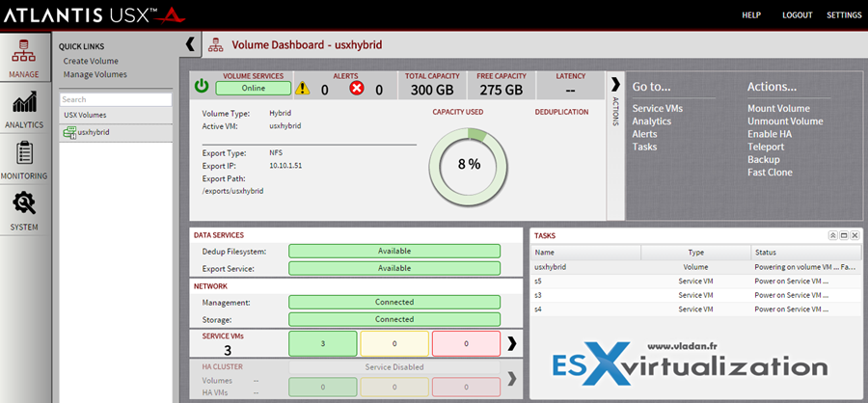Click yellow Service VMs count box
This screenshot has height=403, width=868.
pos(394,344)
